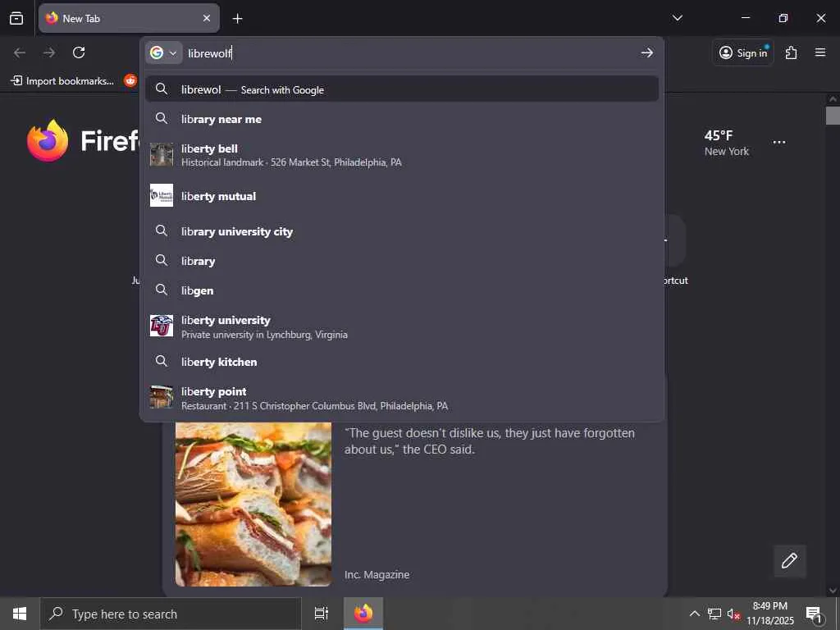Image resolution: width=840 pixels, height=630 pixels.
Task: Click the liberty point restaurant thumbnail
Action: [x=162, y=397]
